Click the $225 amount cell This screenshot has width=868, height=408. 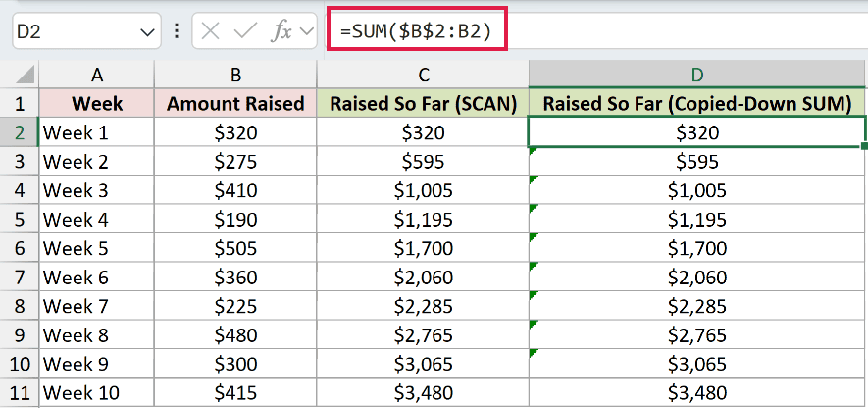click(235, 306)
